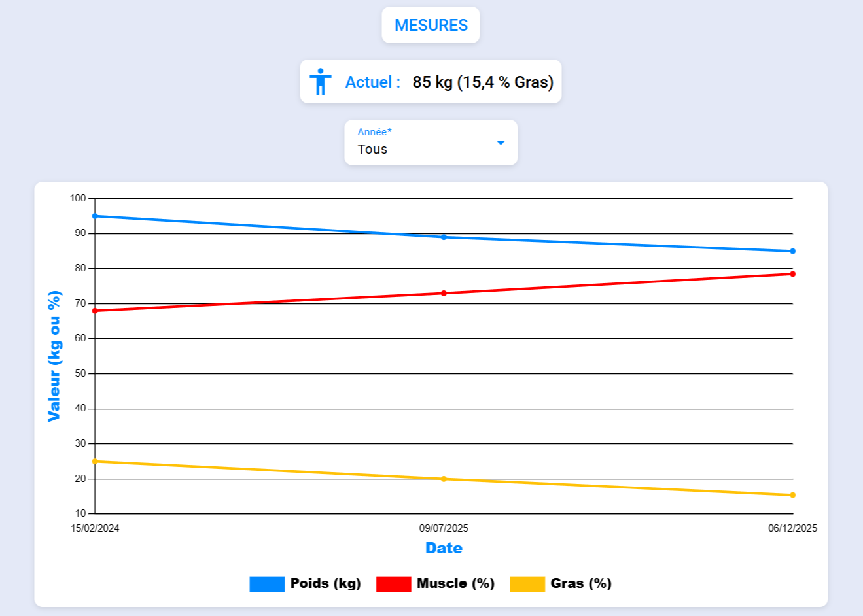This screenshot has height=616, width=863.
Task: Click the MESURES header button
Action: (x=431, y=25)
